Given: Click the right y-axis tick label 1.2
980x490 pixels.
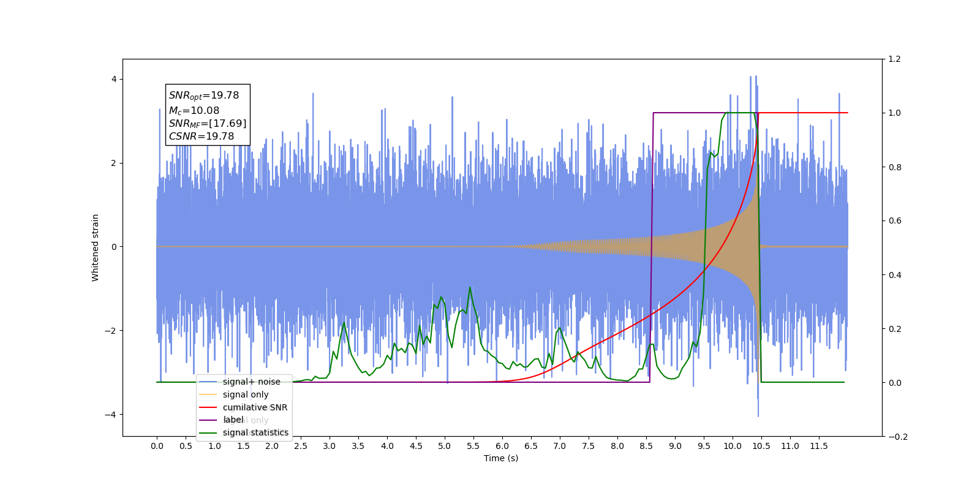Looking at the screenshot, I should tap(895, 59).
